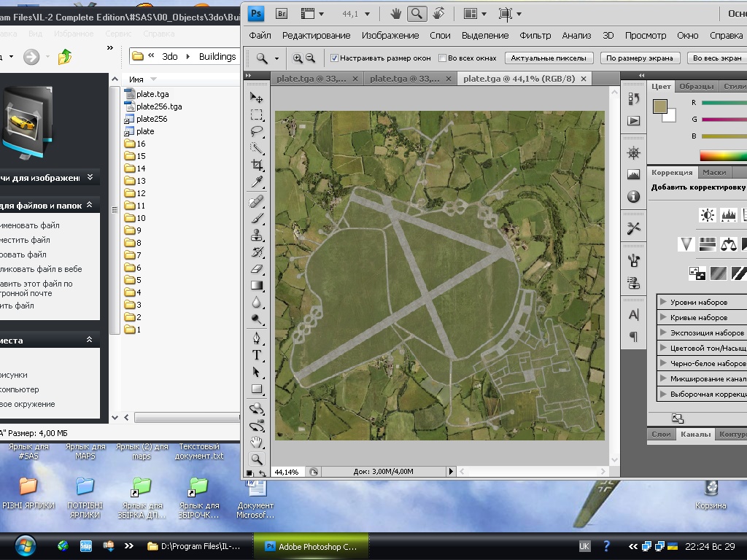747x560 pixels.
Task: Select the Horizontal Type tool
Action: point(257,355)
